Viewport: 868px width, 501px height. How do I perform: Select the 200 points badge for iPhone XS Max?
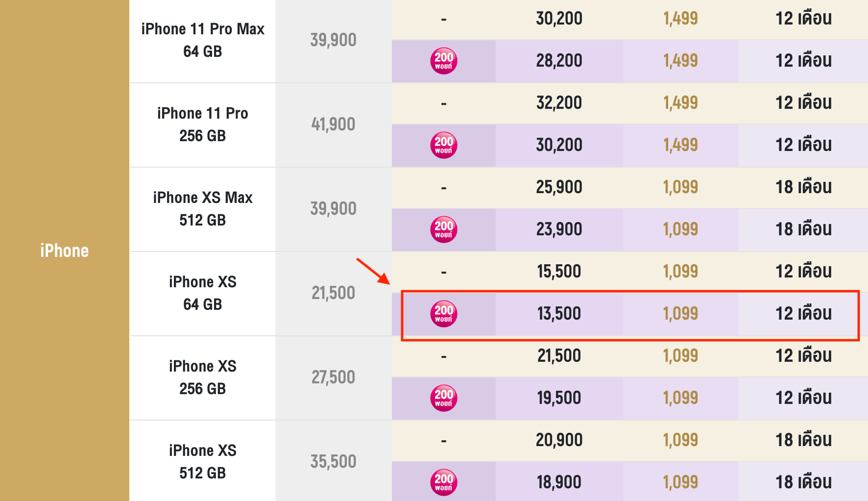[444, 230]
